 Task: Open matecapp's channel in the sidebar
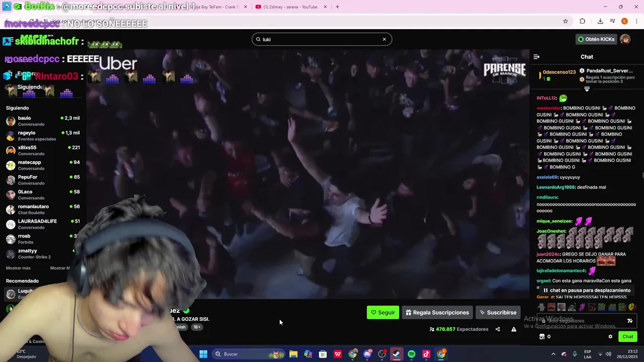click(43, 165)
